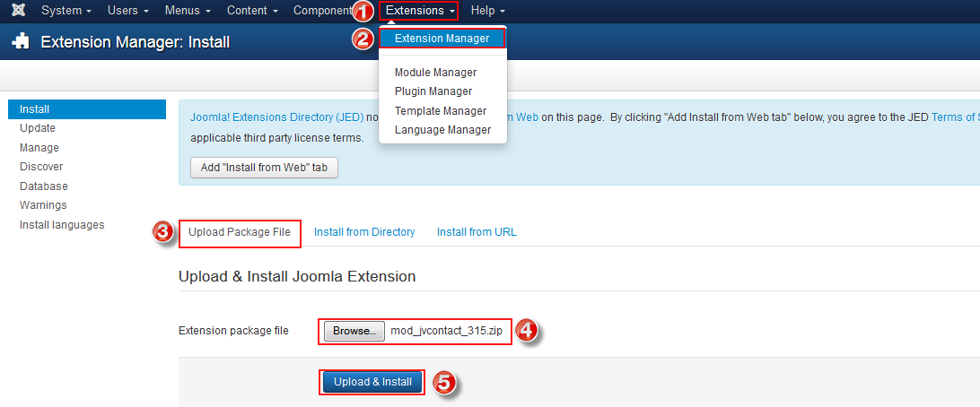The width and height of the screenshot is (980, 407).
Task: Choose Plugin Manager menu entry
Action: tap(433, 91)
